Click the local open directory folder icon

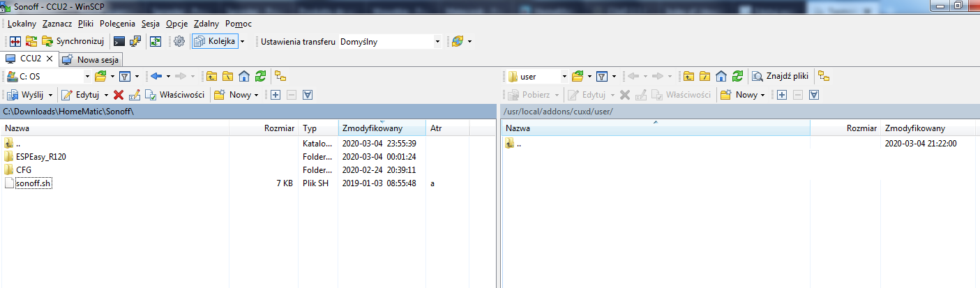100,76
